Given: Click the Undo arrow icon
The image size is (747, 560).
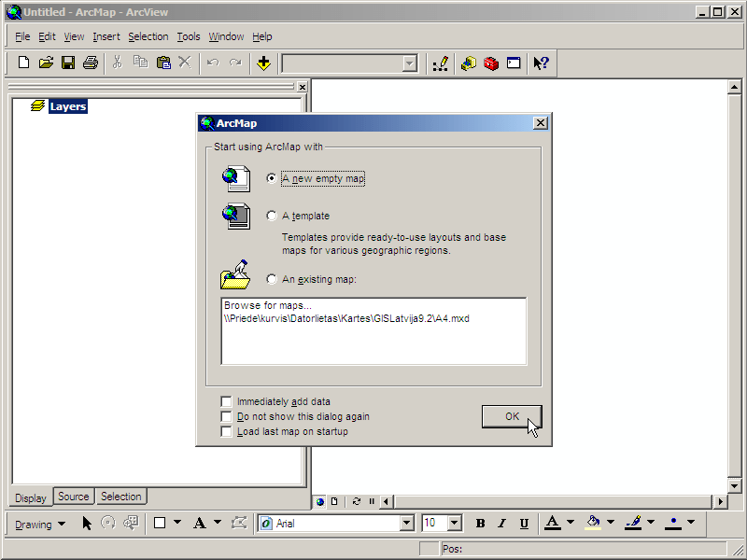Looking at the screenshot, I should [x=213, y=63].
